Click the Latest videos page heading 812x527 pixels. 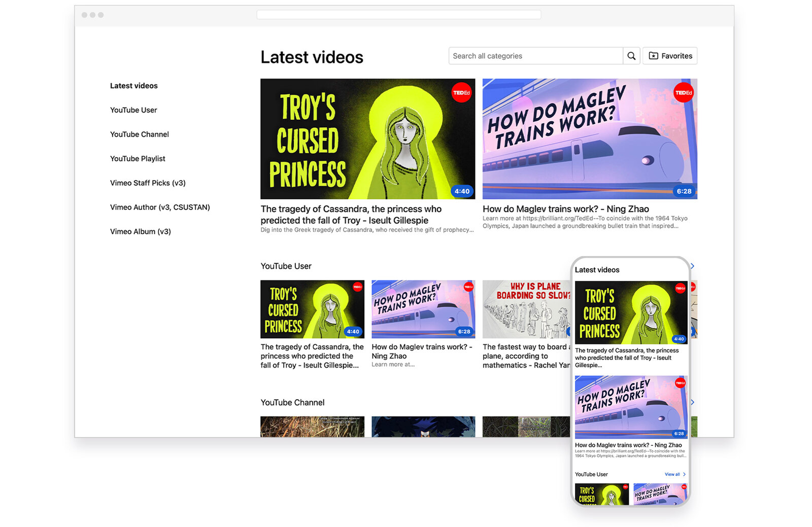(312, 57)
